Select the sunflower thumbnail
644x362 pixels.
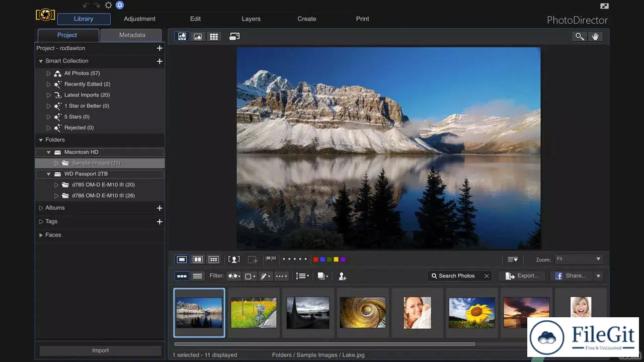point(471,313)
